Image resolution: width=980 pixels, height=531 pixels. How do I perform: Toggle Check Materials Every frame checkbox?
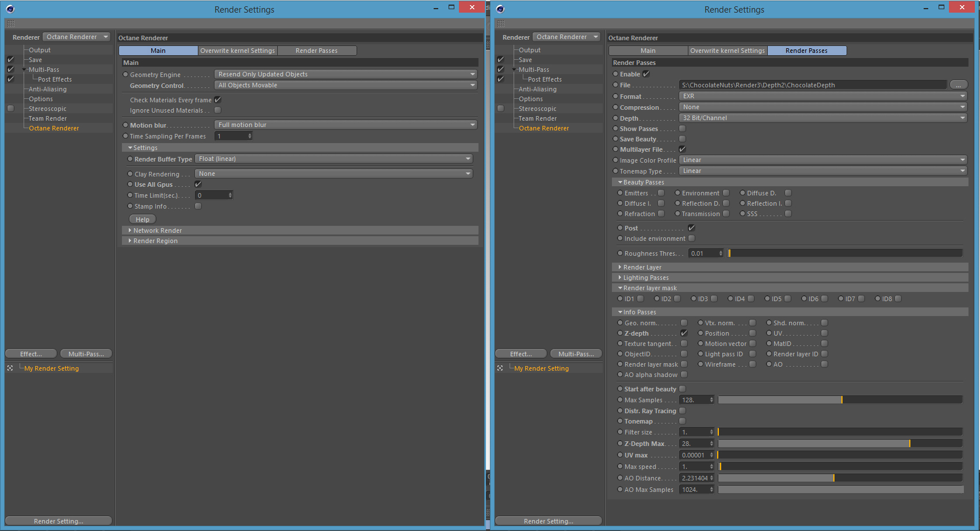point(218,99)
